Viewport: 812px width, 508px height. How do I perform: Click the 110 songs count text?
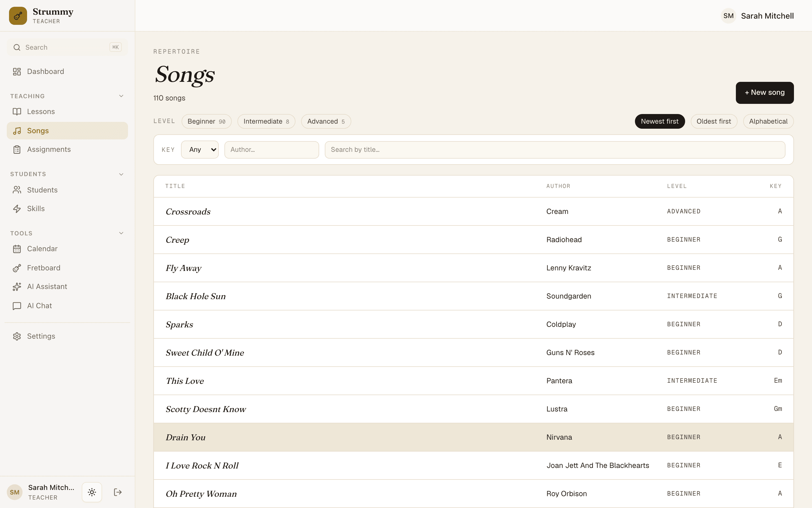169,98
